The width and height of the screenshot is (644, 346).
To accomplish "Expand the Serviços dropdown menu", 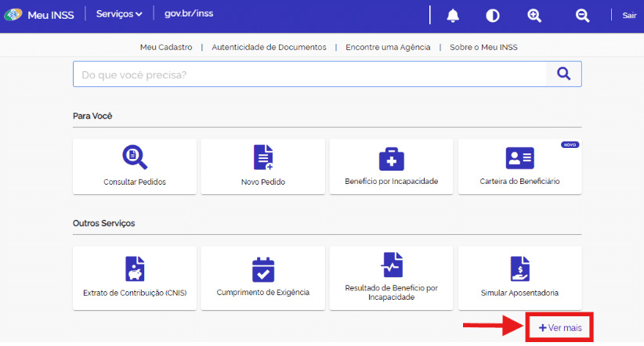I will click(119, 14).
